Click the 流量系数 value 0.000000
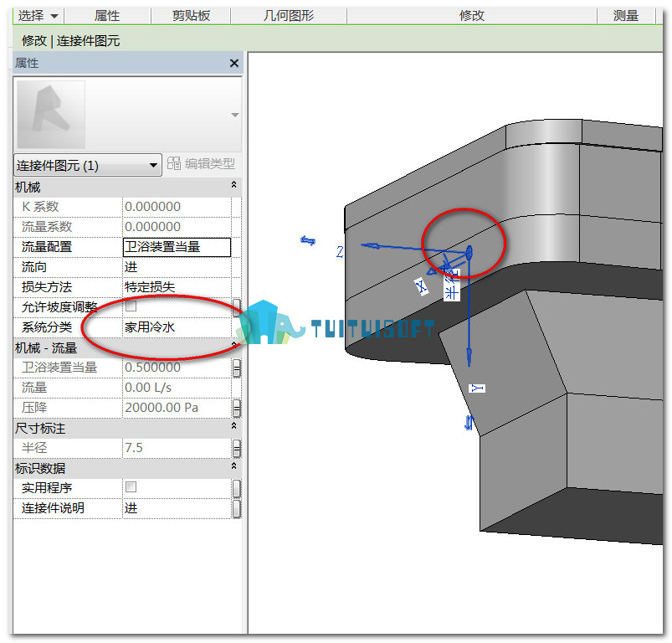 point(177,227)
